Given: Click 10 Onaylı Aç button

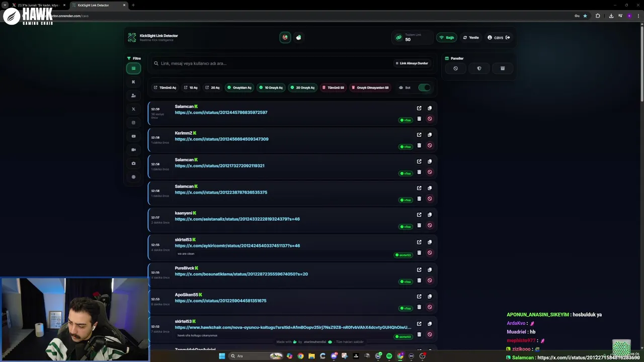Looking at the screenshot, I should pos(271,87).
